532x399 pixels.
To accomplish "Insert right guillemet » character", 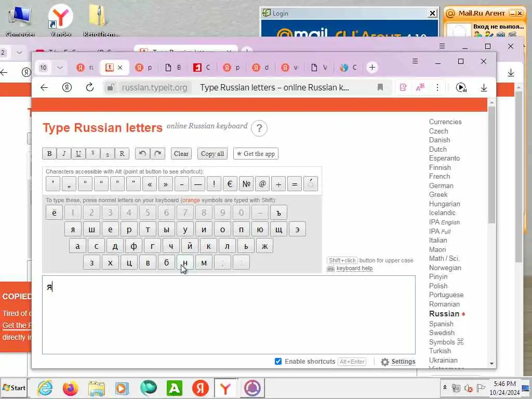I will [x=166, y=184].
